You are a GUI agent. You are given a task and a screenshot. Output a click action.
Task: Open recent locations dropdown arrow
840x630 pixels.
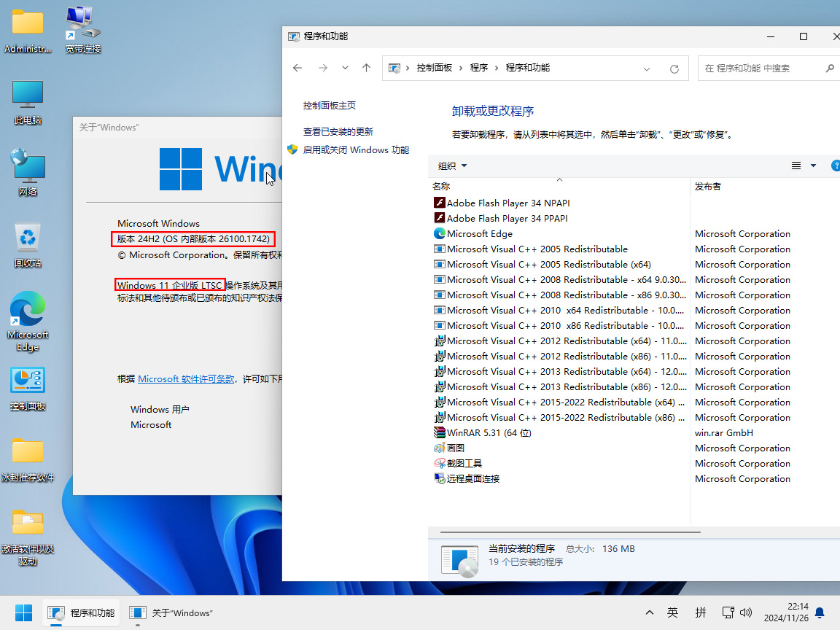pos(345,68)
